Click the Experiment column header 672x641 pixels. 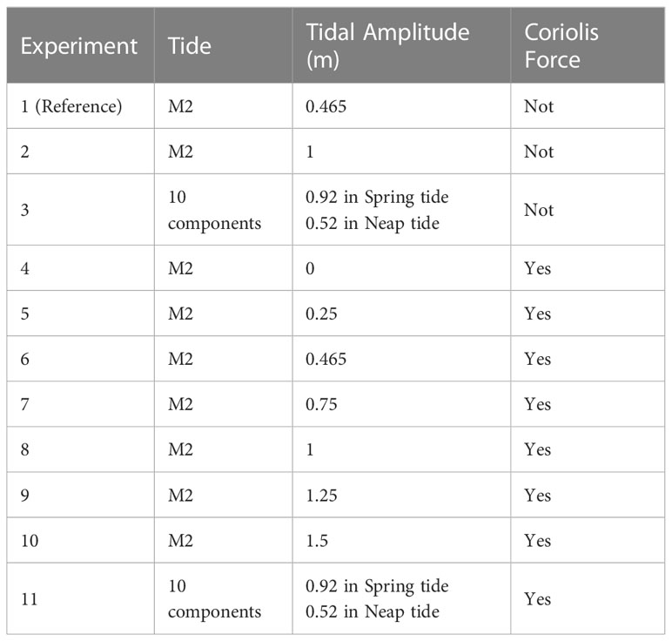(79, 46)
